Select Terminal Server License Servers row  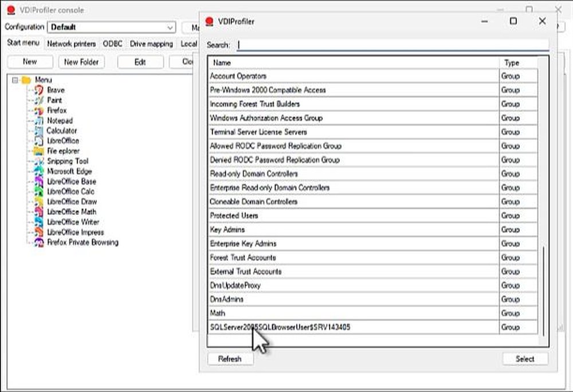373,132
